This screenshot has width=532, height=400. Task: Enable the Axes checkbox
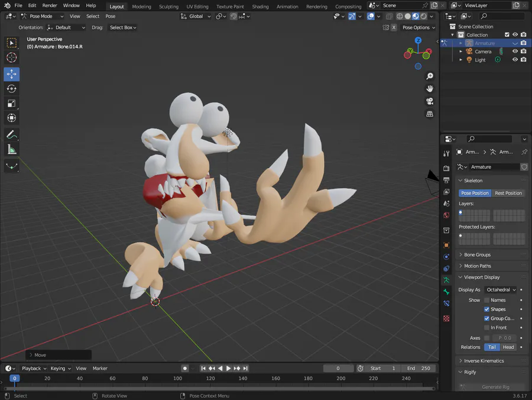coord(486,338)
